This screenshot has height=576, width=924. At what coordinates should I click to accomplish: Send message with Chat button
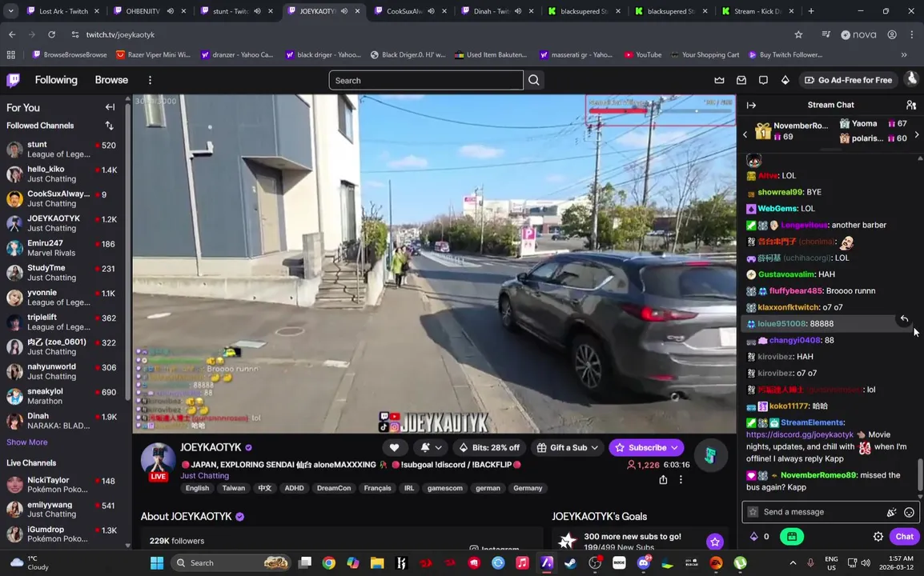point(905,537)
